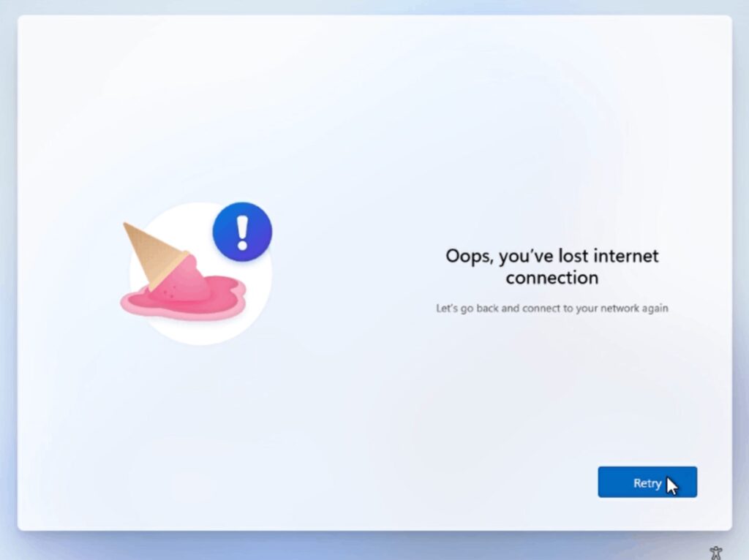749x560 pixels.
Task: Click the you've word in the heading
Action: click(x=527, y=257)
